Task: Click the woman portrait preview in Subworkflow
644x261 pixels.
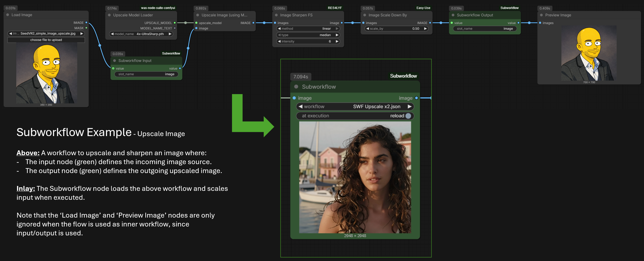Action: pos(355,177)
